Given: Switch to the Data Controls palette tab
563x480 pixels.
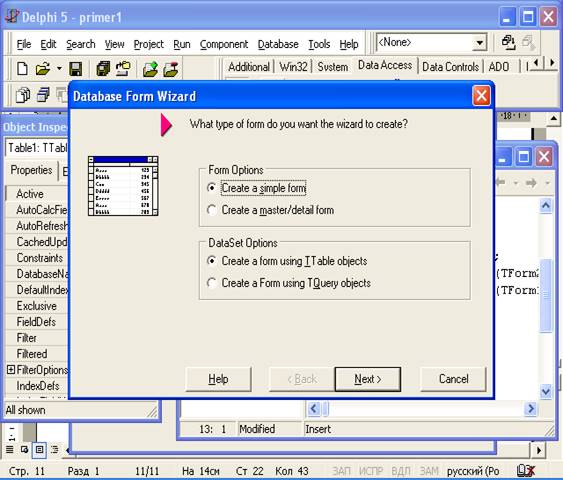Looking at the screenshot, I should point(450,67).
